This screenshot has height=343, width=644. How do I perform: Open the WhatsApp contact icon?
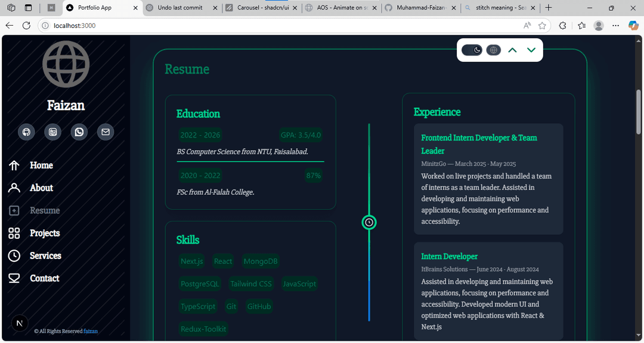[x=79, y=132]
